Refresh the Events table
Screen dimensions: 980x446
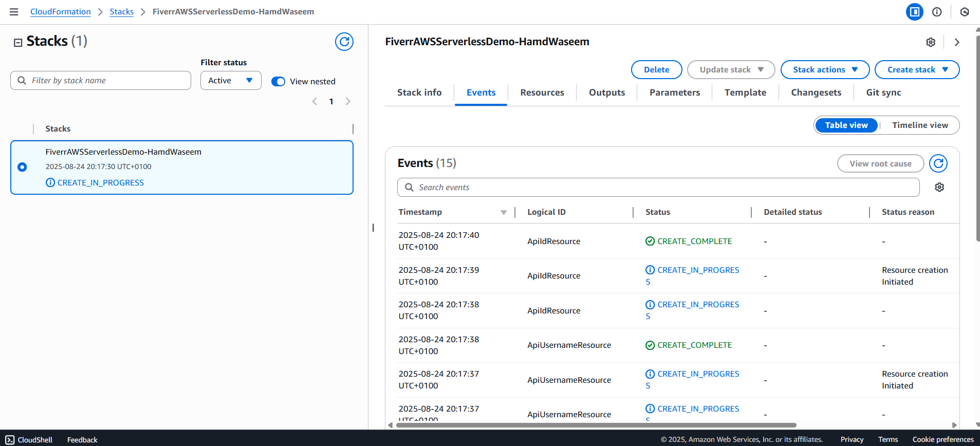(938, 163)
